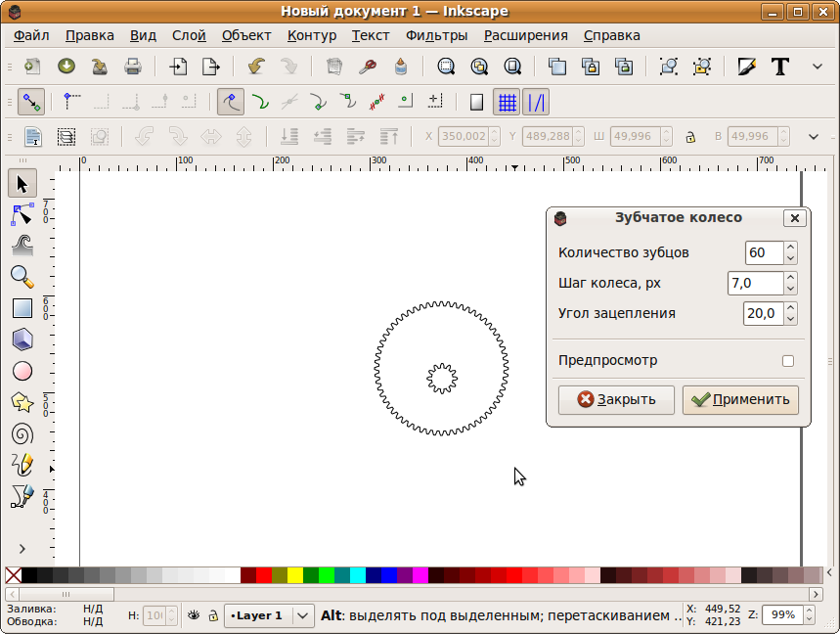Toggle snap to paths

[x=260, y=102]
